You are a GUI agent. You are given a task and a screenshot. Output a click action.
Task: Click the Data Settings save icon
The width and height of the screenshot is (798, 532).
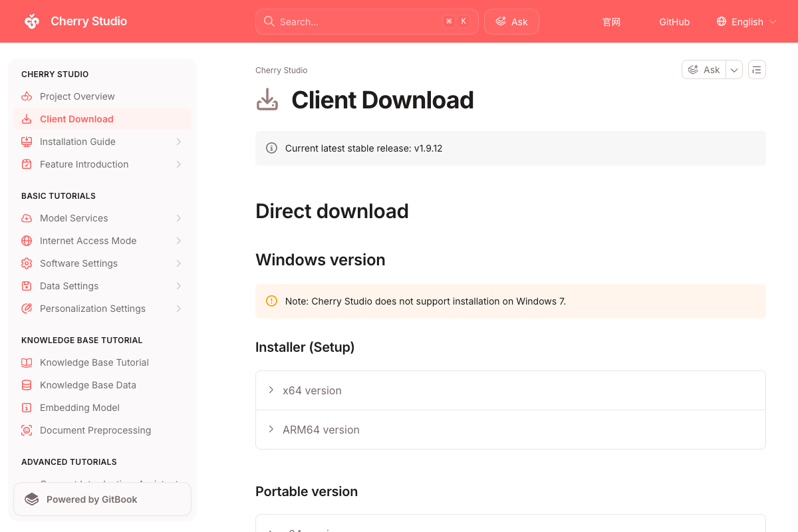pyautogui.click(x=27, y=286)
